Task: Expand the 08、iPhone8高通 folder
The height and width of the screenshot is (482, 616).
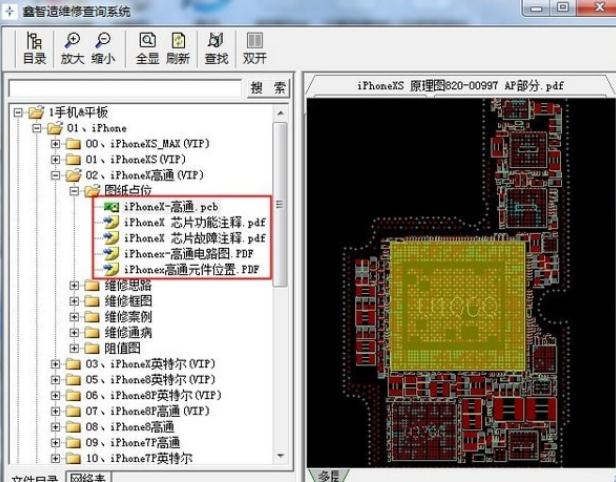Action: click(57, 427)
